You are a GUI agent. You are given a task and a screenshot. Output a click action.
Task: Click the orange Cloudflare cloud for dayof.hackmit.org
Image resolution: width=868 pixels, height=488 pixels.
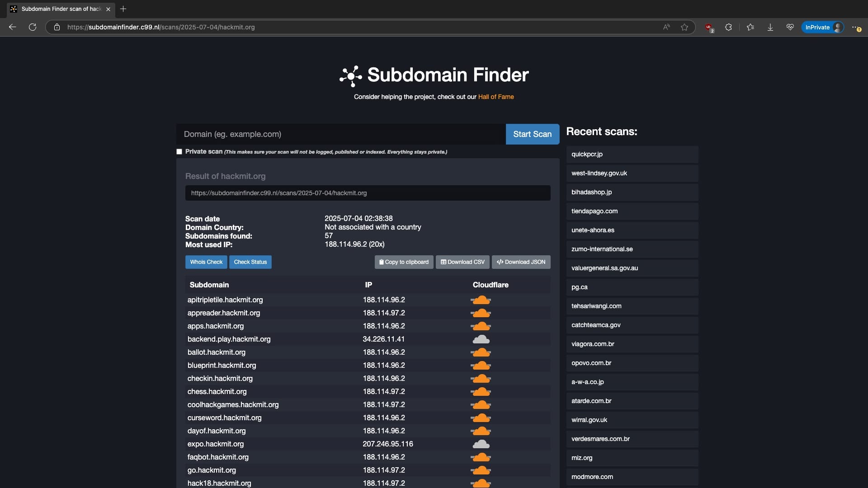pos(481,431)
